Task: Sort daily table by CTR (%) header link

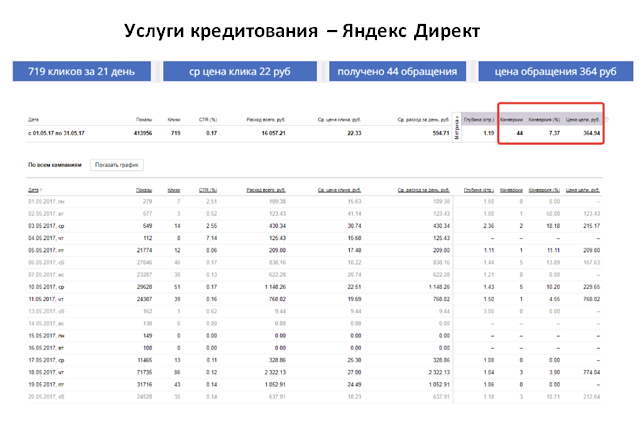Action: click(208, 190)
